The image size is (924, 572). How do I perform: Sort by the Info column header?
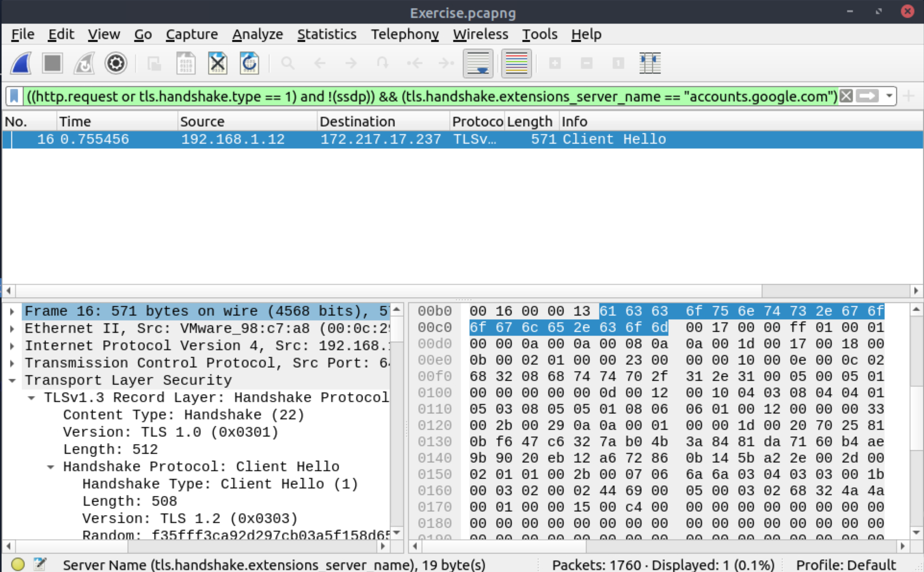click(741, 121)
